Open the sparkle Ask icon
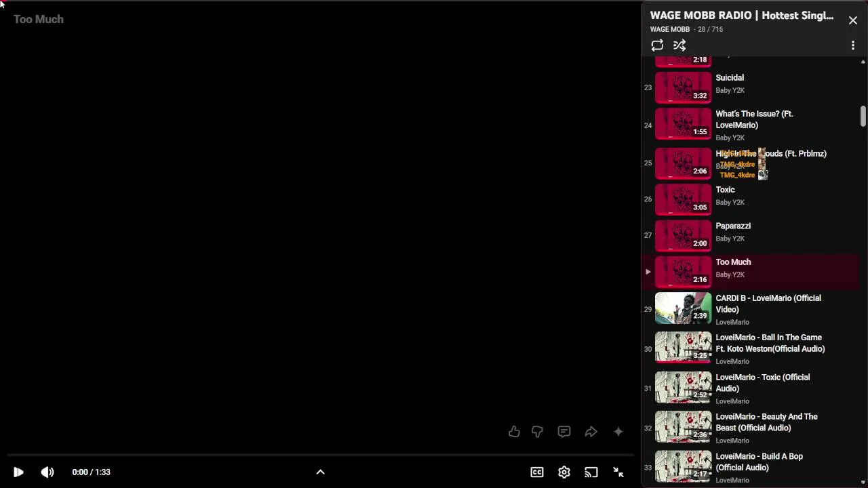Image resolution: width=868 pixels, height=488 pixels. click(618, 432)
